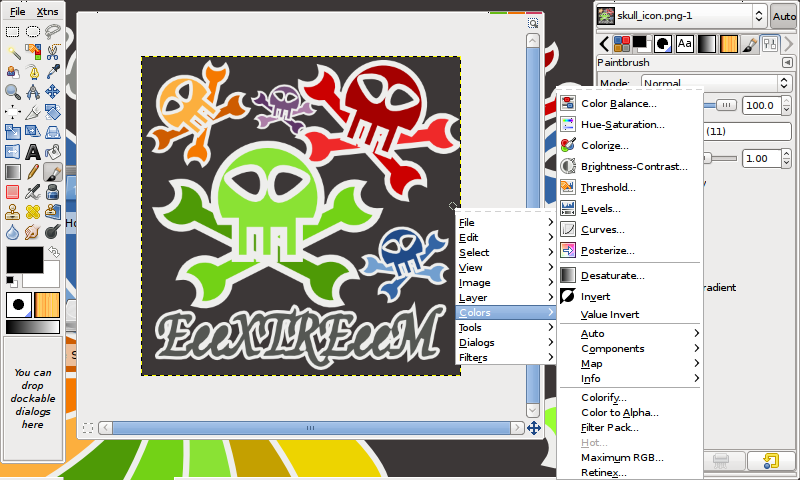This screenshot has width=800, height=480.
Task: Select the Perspective tool
Action: coord(53,132)
